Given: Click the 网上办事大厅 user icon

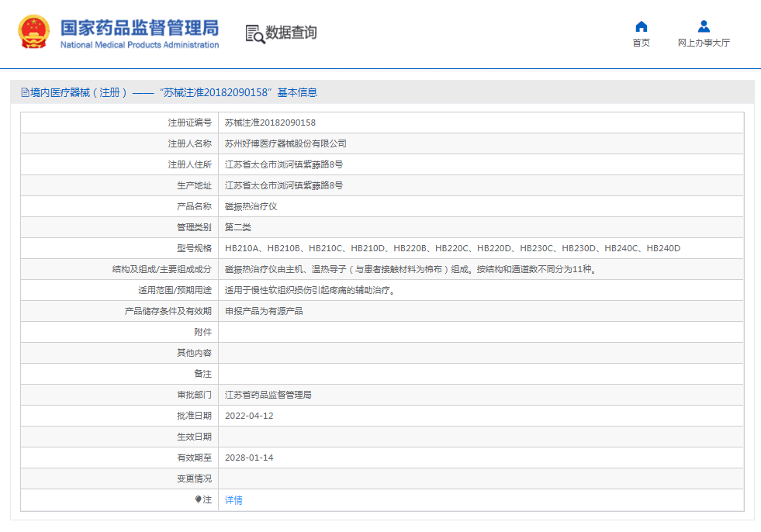Looking at the screenshot, I should tap(704, 26).
